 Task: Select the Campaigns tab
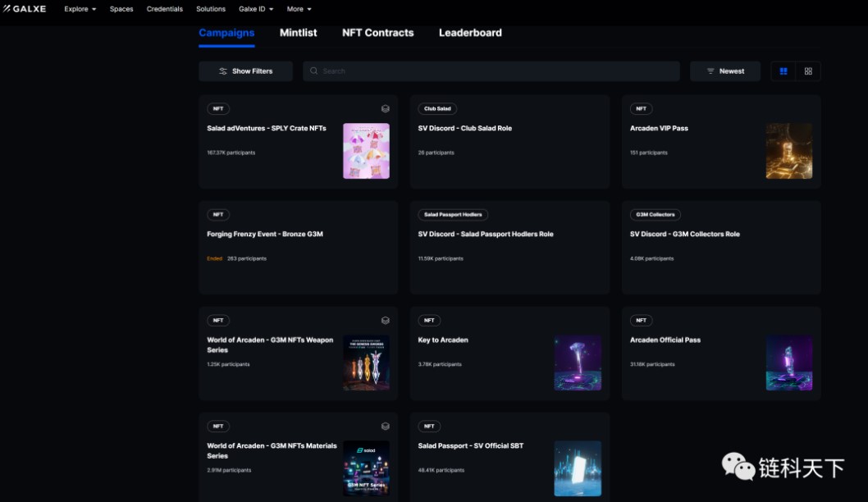point(226,33)
